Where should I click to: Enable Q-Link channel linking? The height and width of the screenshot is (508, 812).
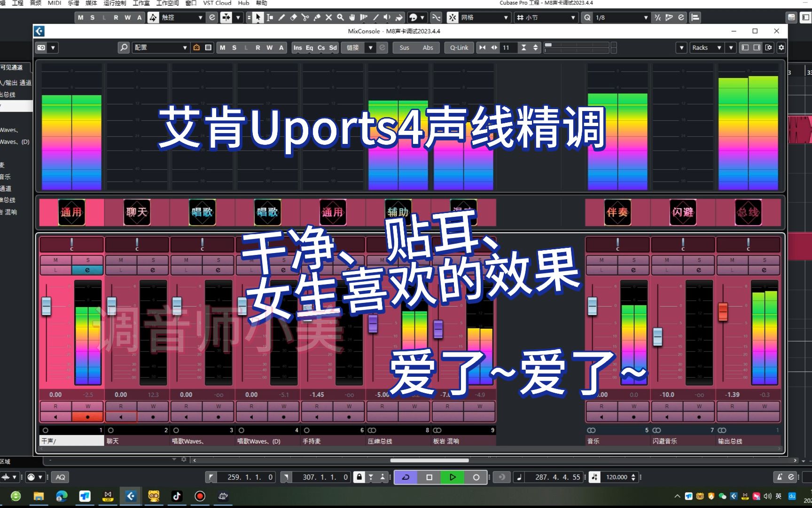tap(458, 48)
